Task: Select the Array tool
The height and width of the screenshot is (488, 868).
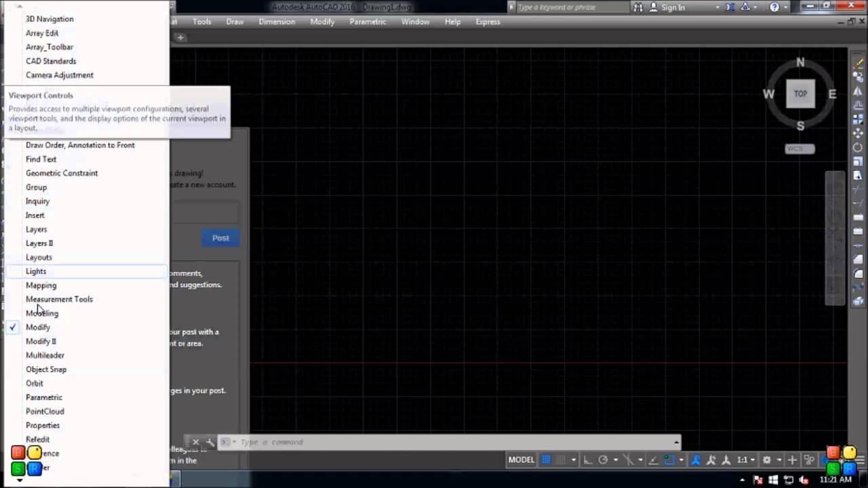Action: 858,119
